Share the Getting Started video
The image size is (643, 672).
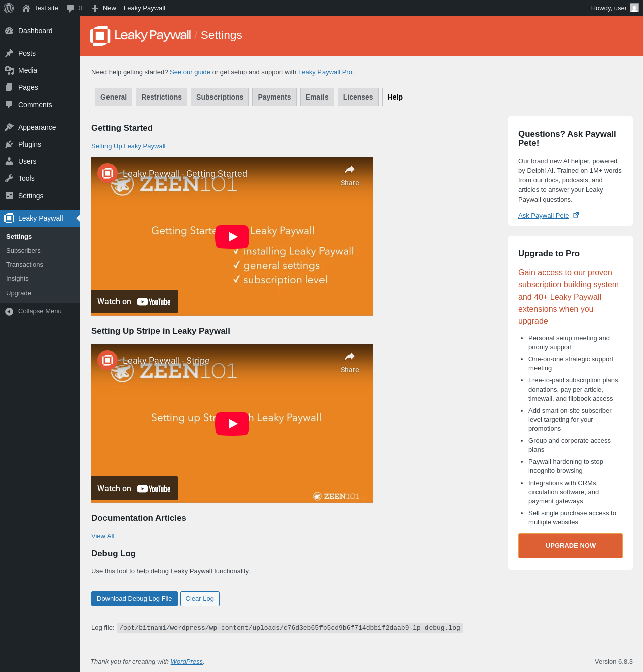(350, 176)
